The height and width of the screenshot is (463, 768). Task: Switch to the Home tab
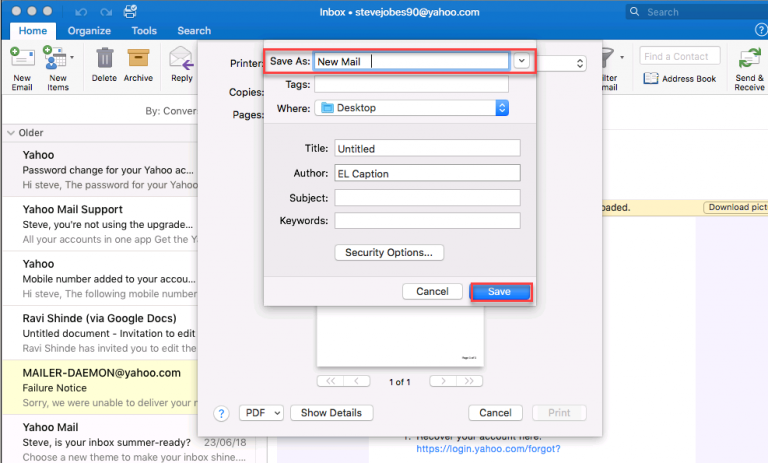(x=33, y=30)
